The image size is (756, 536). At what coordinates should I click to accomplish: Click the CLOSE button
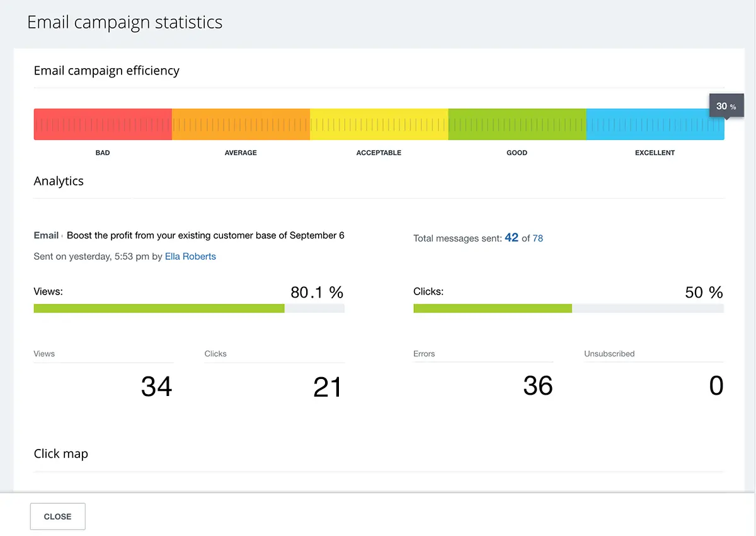(57, 516)
